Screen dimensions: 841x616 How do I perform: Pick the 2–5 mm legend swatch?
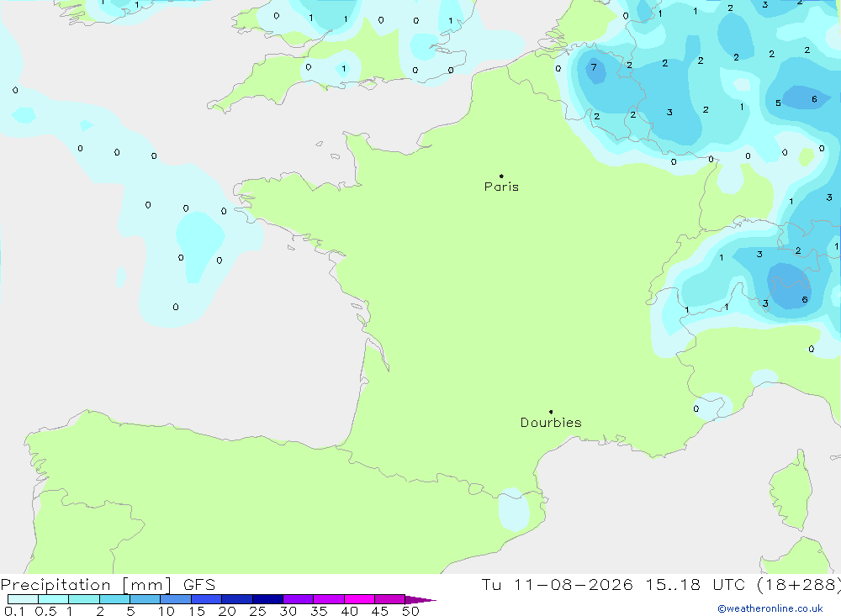pyautogui.click(x=114, y=599)
